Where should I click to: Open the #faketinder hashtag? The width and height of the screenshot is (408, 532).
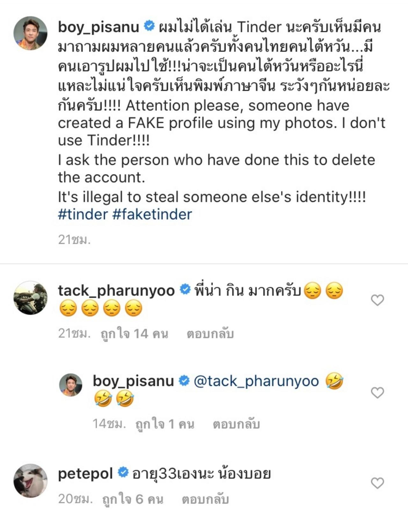[152, 214]
